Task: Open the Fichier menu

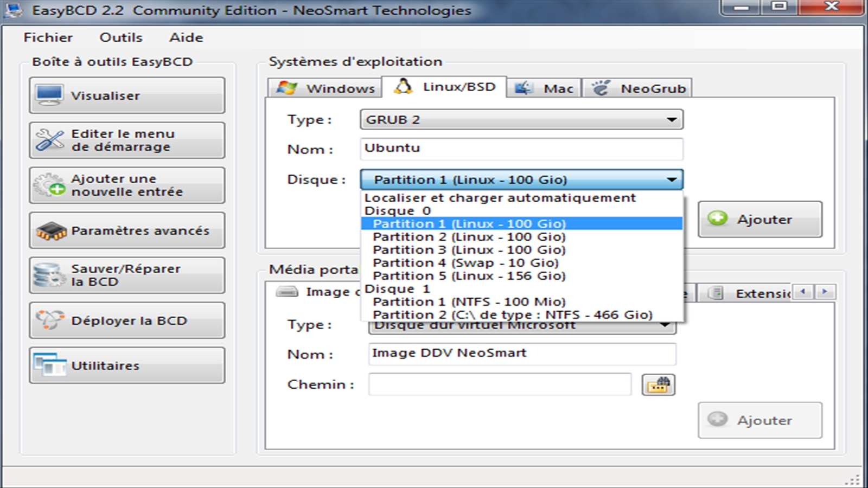Action: coord(48,37)
